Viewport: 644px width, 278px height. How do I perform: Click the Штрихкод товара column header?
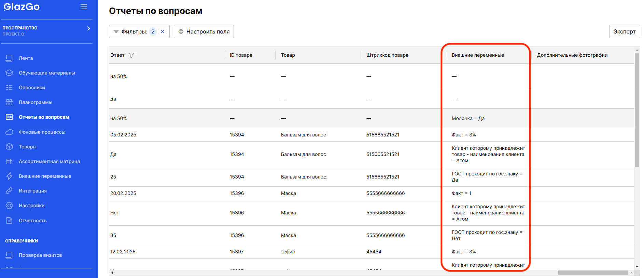coord(387,55)
